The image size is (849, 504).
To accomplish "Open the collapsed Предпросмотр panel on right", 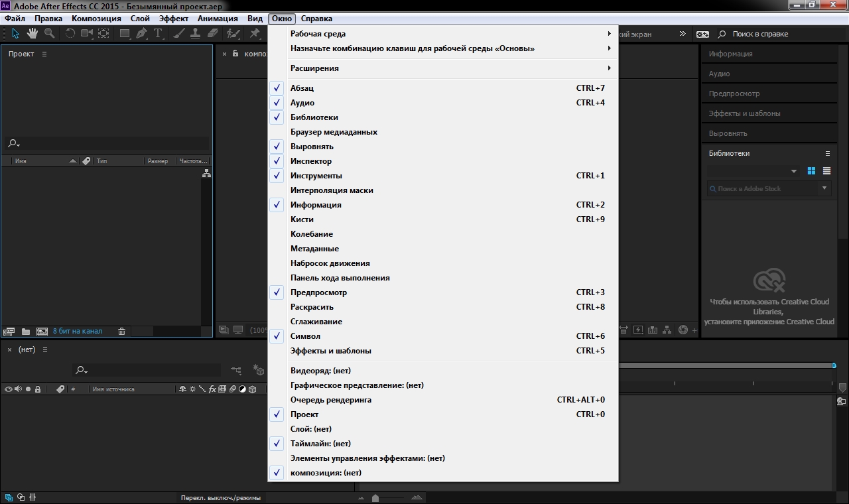I will pos(768,94).
